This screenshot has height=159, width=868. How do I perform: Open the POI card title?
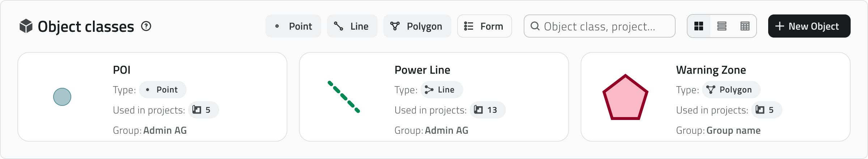(x=122, y=70)
